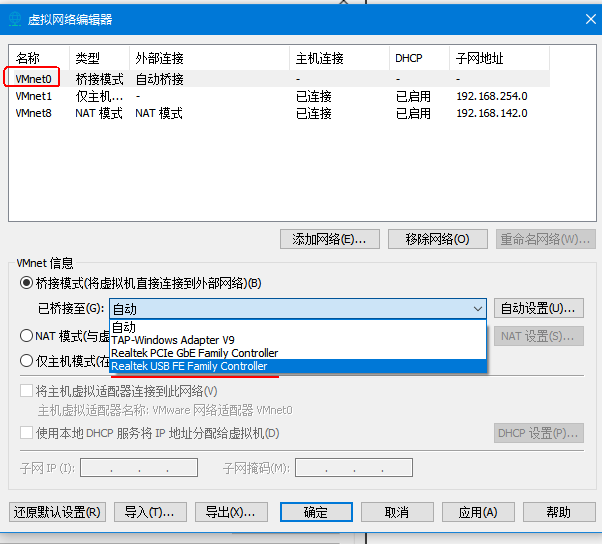Choose 自动 in the bridge adapter list
The image size is (602, 544).
tap(298, 327)
